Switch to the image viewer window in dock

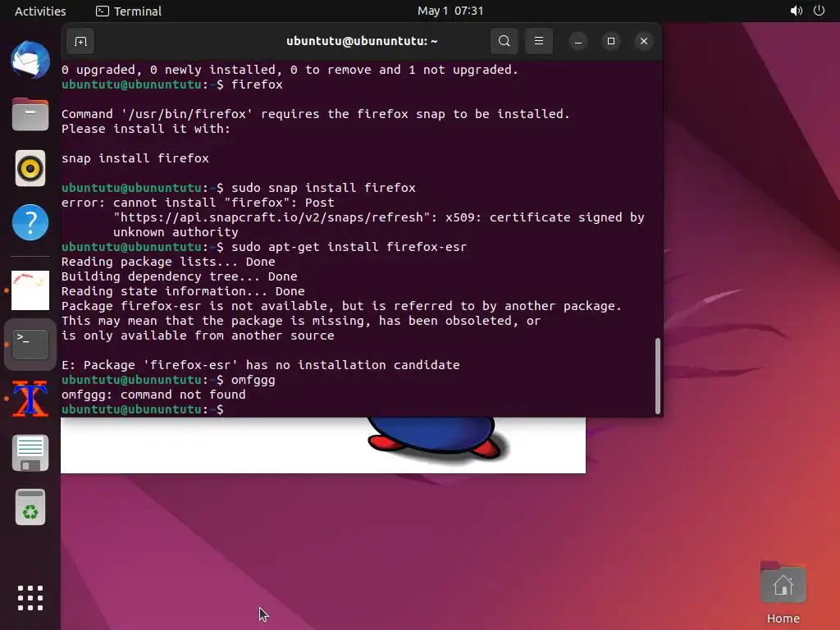(x=30, y=290)
